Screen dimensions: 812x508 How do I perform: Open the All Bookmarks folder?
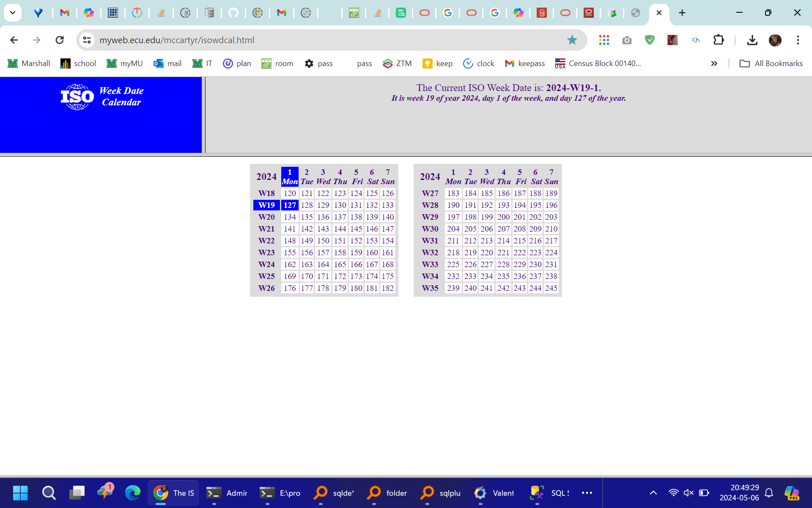point(771,63)
